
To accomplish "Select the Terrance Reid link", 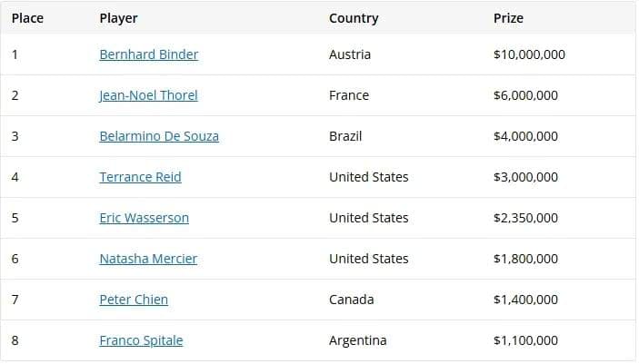I will click(140, 177).
